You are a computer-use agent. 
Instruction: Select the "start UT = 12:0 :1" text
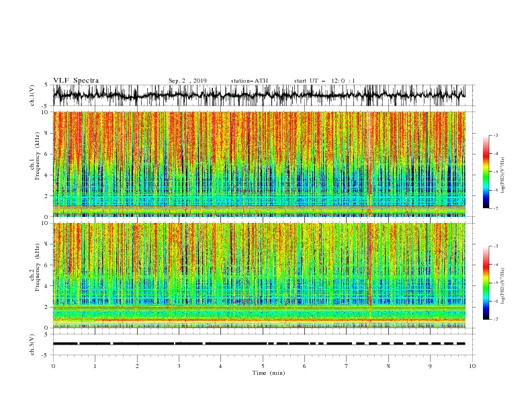[x=324, y=81]
